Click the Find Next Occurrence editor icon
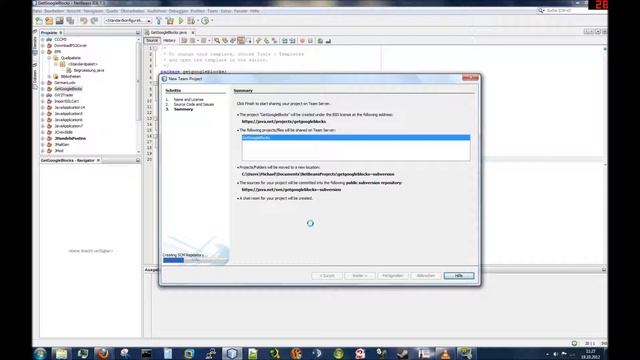 coord(233,41)
